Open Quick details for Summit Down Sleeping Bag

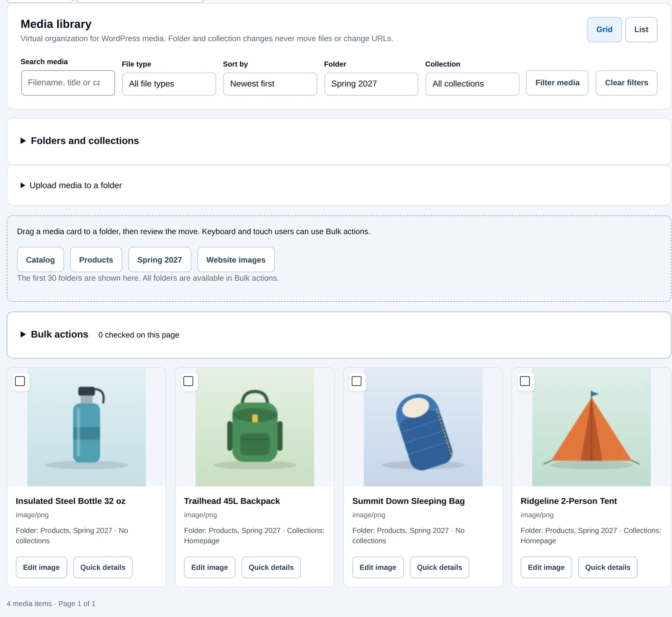pyautogui.click(x=439, y=567)
